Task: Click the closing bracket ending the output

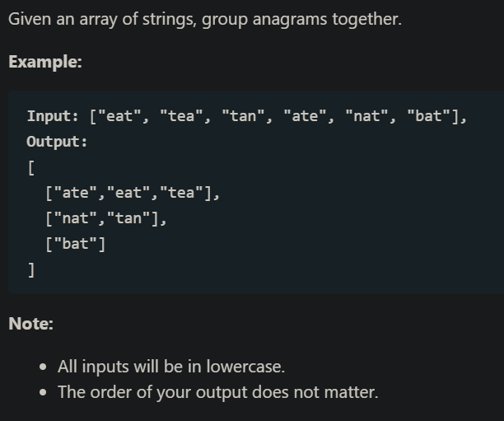Action: [30, 269]
